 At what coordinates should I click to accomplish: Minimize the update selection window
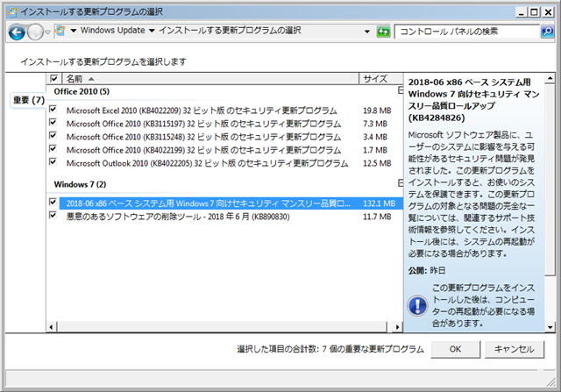point(522,12)
